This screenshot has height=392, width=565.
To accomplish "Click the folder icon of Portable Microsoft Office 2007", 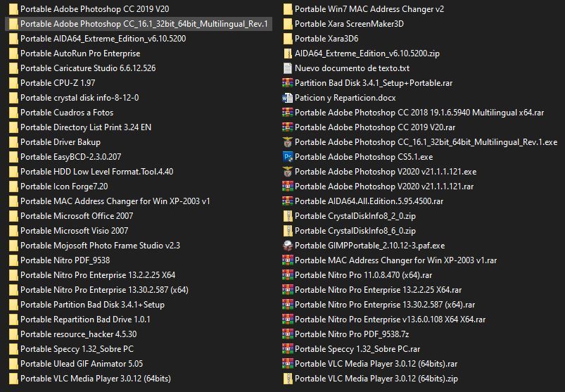I will [13, 216].
